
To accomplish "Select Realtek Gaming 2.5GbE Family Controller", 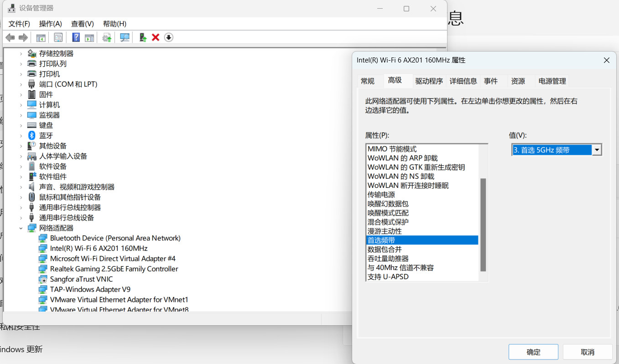I will click(x=114, y=269).
